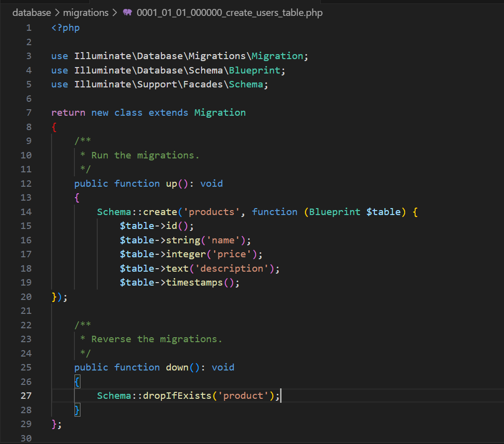504x444 pixels.
Task: Click 'Schema' in the line 5 use statement
Action: tap(246, 84)
